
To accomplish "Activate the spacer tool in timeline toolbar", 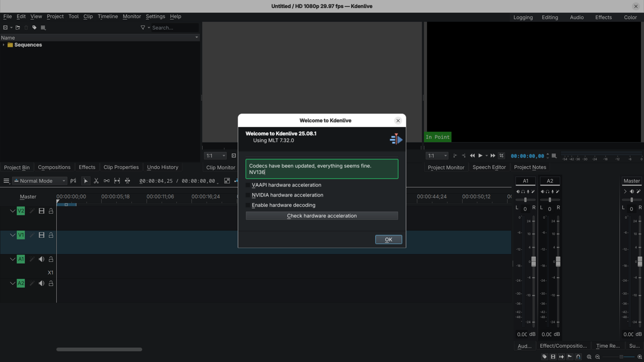I will click(106, 181).
